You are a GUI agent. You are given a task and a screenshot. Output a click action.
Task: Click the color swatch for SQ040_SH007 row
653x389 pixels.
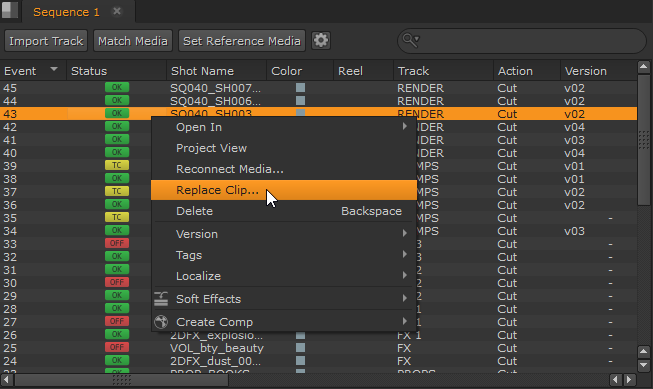tap(300, 87)
